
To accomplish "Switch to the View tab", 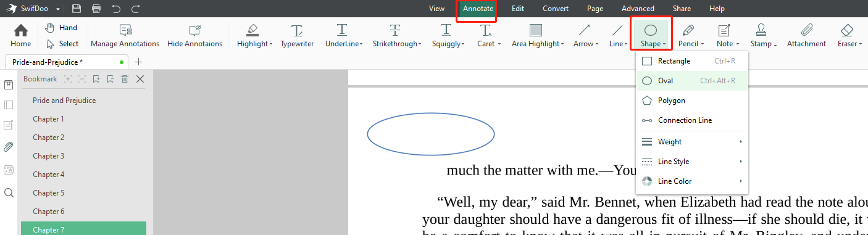I will 437,9.
